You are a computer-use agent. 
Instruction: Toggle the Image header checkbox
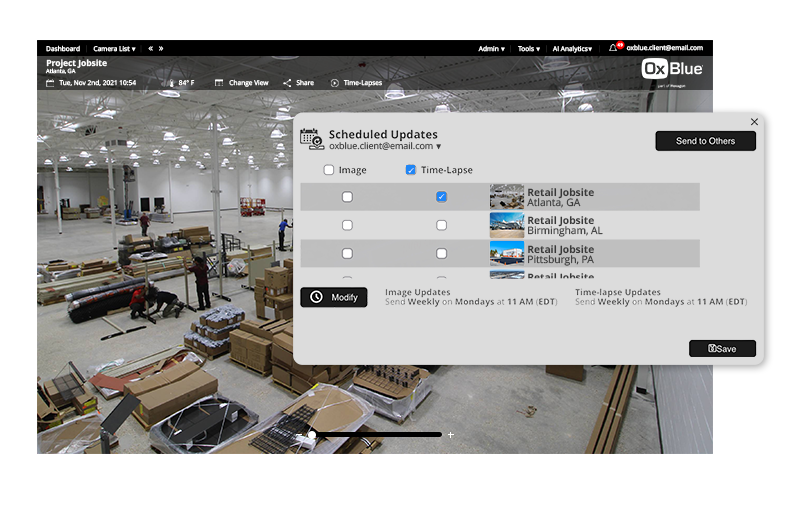pyautogui.click(x=329, y=170)
